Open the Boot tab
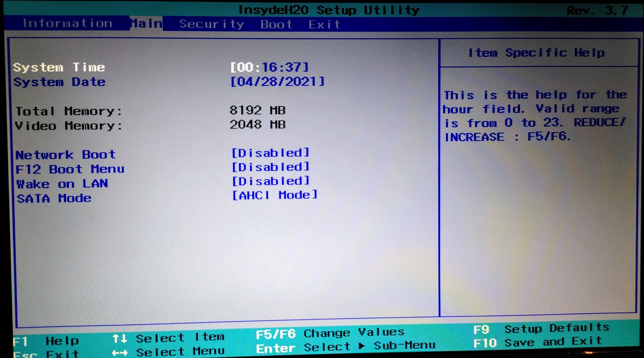 276,24
